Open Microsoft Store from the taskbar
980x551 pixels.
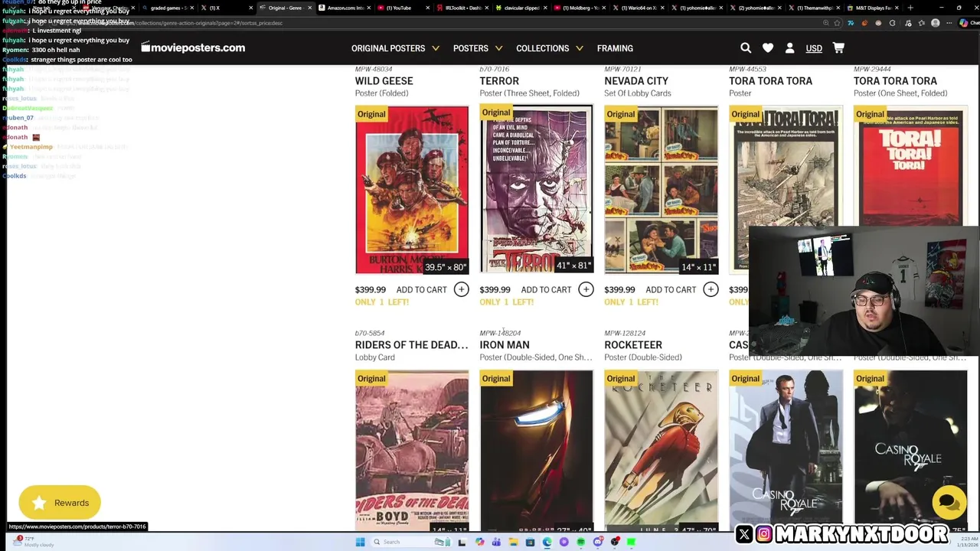530,542
